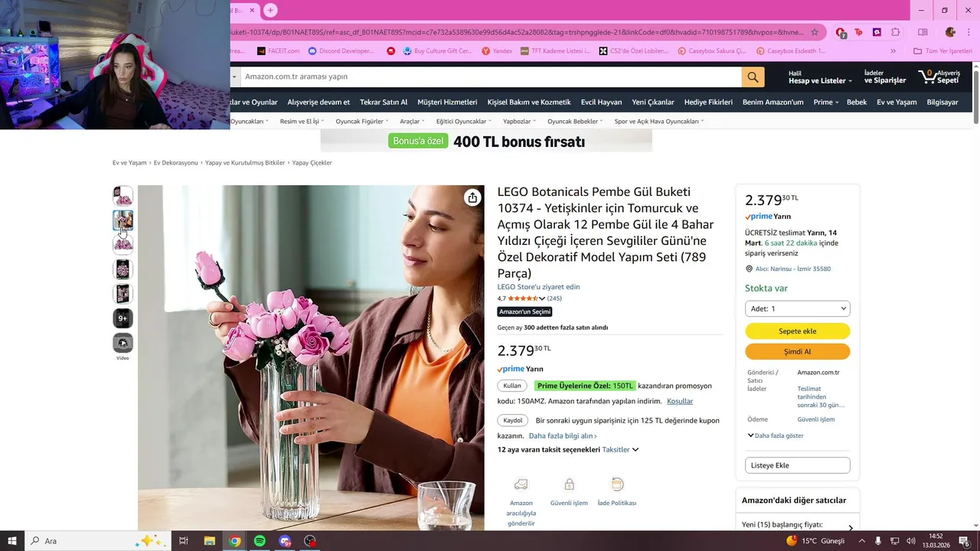
Task: Open the Prime menu dropdown in navbar
Action: 826,102
